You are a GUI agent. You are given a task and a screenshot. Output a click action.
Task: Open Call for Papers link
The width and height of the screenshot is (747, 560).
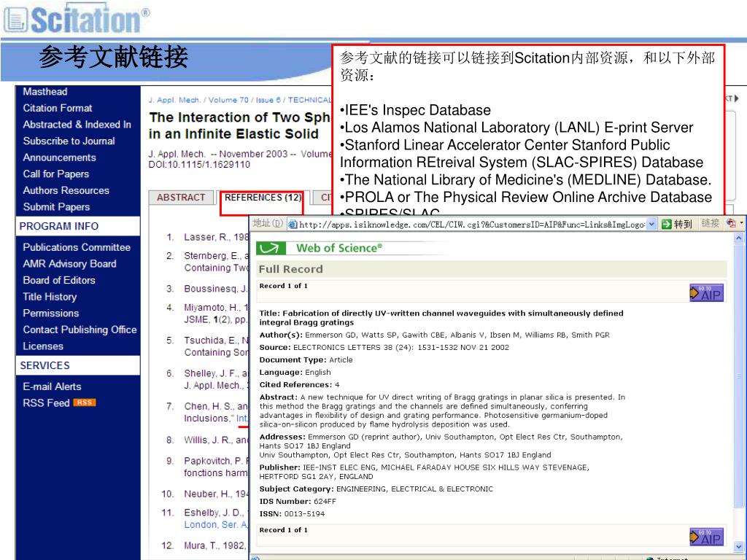pyautogui.click(x=56, y=174)
